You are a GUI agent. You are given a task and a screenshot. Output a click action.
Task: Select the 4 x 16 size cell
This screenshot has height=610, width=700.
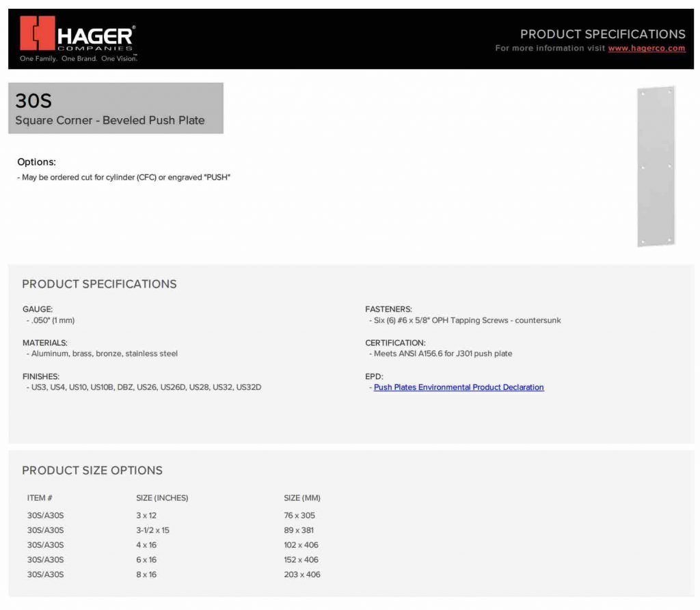146,545
